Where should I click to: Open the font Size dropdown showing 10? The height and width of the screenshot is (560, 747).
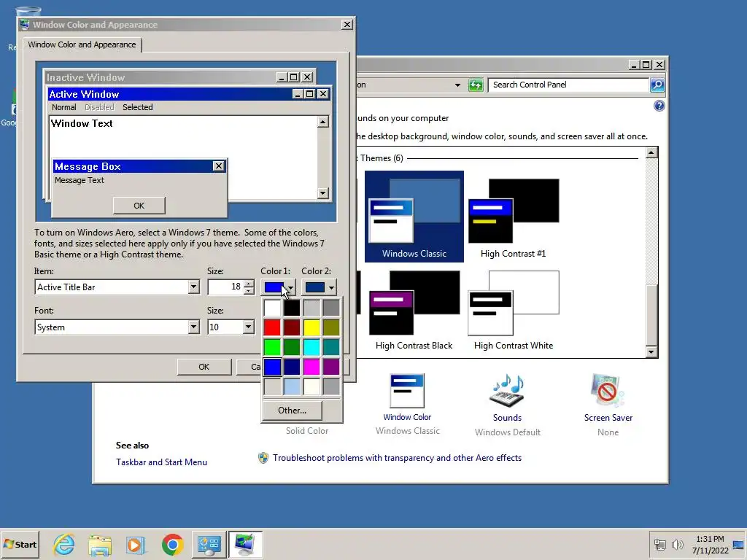pyautogui.click(x=248, y=327)
